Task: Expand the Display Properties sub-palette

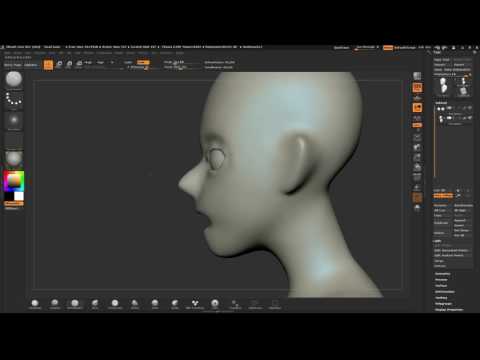Action: tap(449, 310)
